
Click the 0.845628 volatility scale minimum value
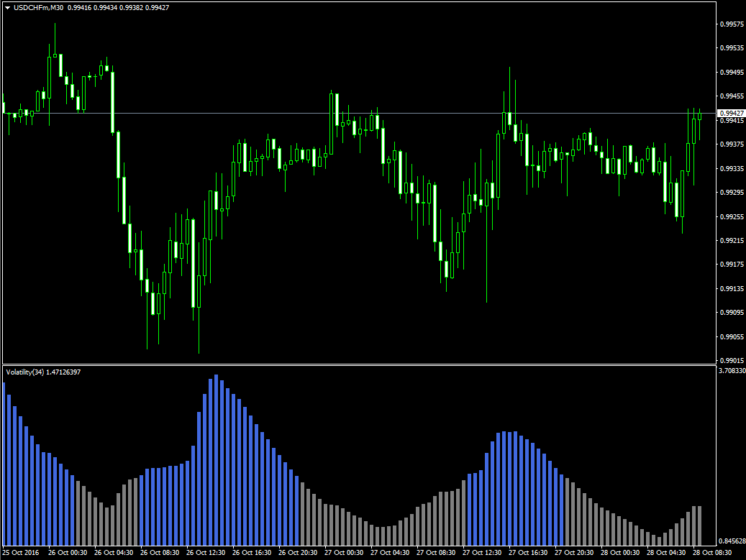[x=731, y=541]
